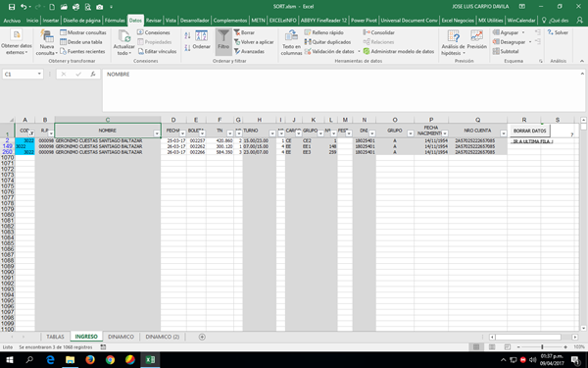Click Quitar duplicados
588x368 pixels.
pyautogui.click(x=327, y=42)
